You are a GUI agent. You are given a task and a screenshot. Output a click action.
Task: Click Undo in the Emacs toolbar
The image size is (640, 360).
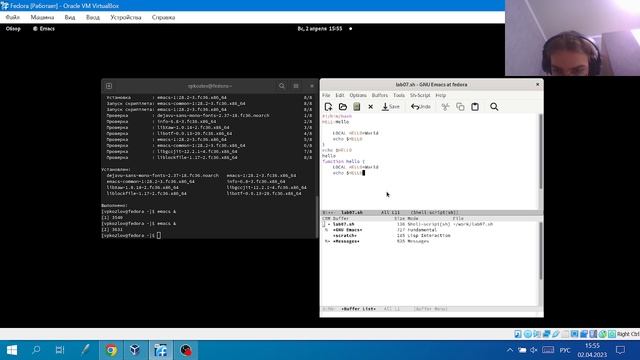point(421,107)
